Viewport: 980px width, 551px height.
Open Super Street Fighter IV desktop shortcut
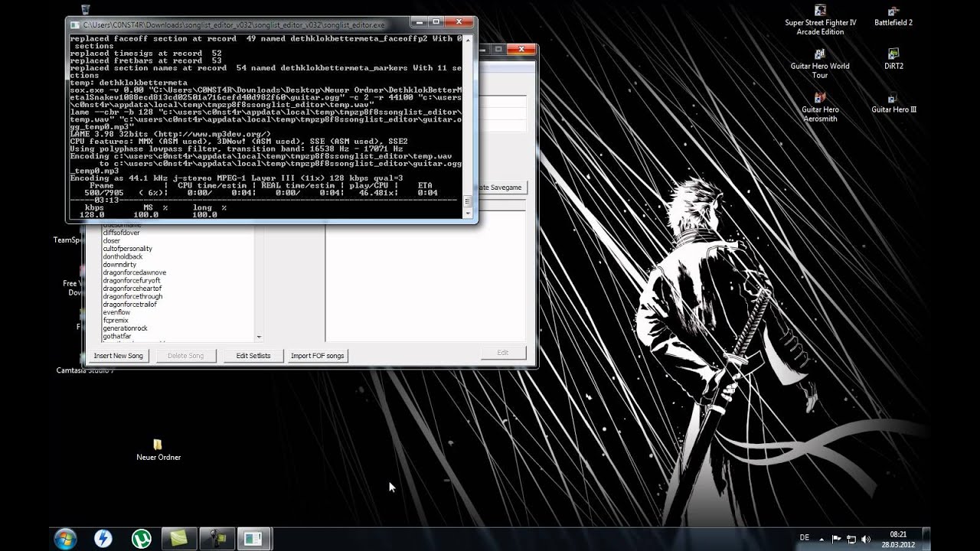(820, 20)
